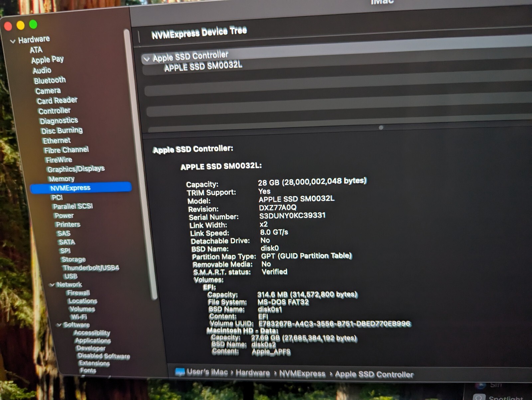Open ATA in the sidebar

tap(36, 50)
